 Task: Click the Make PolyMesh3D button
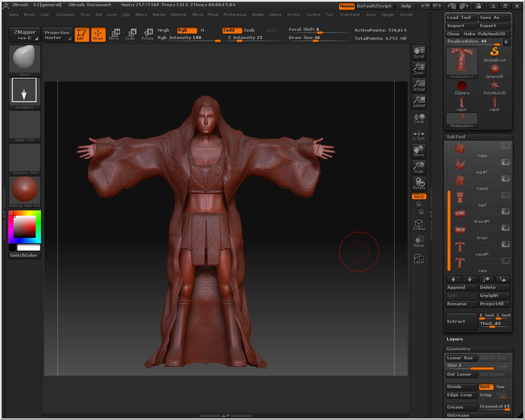coord(486,34)
